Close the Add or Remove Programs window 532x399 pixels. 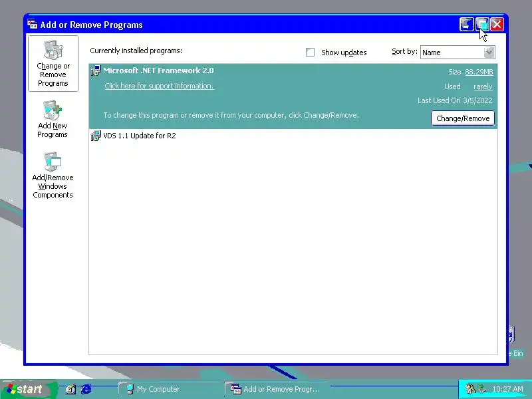click(x=497, y=25)
